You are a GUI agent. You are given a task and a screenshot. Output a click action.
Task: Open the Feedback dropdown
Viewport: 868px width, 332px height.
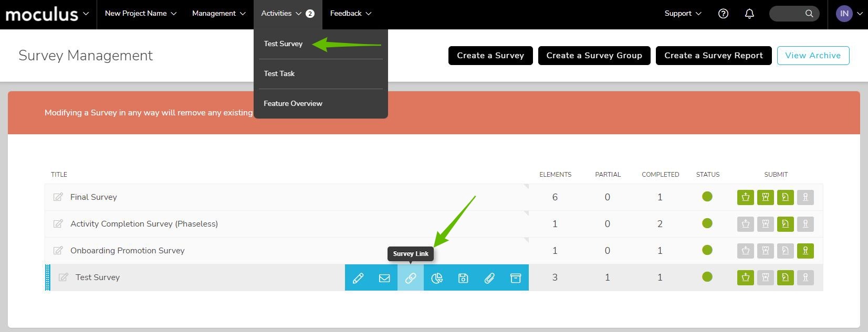click(x=351, y=14)
